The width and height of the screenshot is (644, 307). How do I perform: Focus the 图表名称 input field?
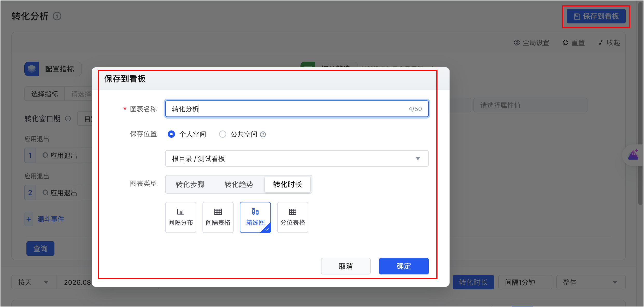(297, 109)
